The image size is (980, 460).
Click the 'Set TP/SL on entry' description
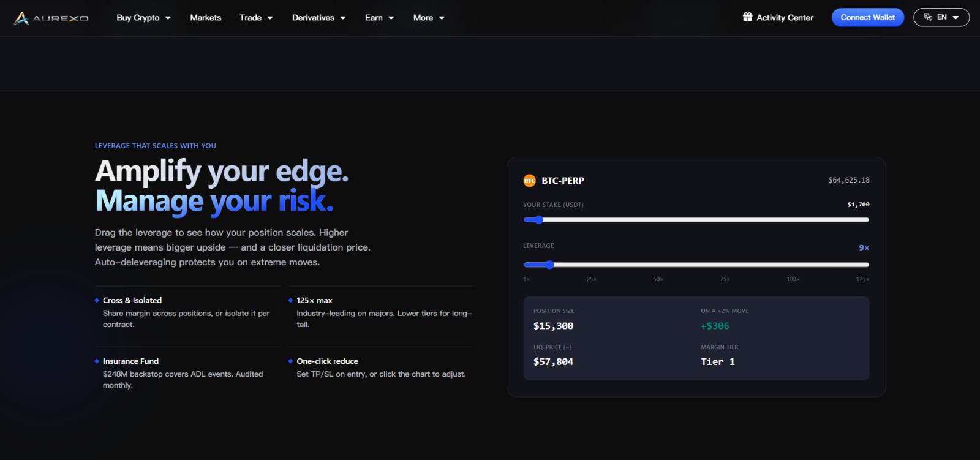coord(381,374)
